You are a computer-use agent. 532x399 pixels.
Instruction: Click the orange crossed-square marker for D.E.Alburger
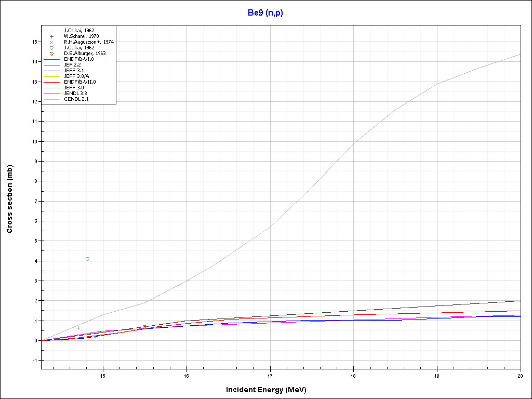coord(51,54)
